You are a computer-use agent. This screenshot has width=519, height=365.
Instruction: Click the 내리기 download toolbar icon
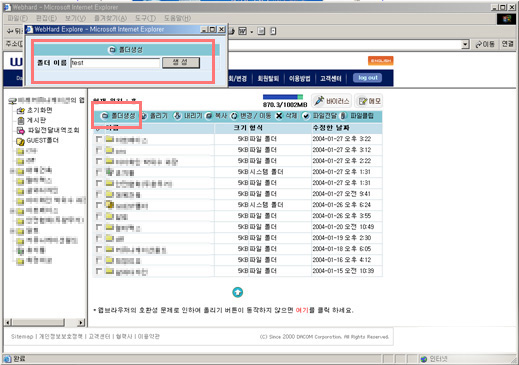[177, 116]
